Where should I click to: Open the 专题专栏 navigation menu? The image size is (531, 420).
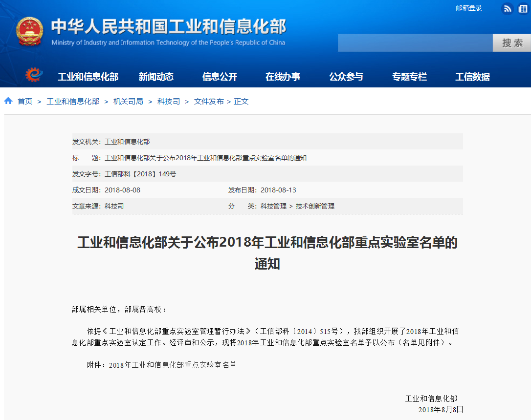(x=409, y=77)
